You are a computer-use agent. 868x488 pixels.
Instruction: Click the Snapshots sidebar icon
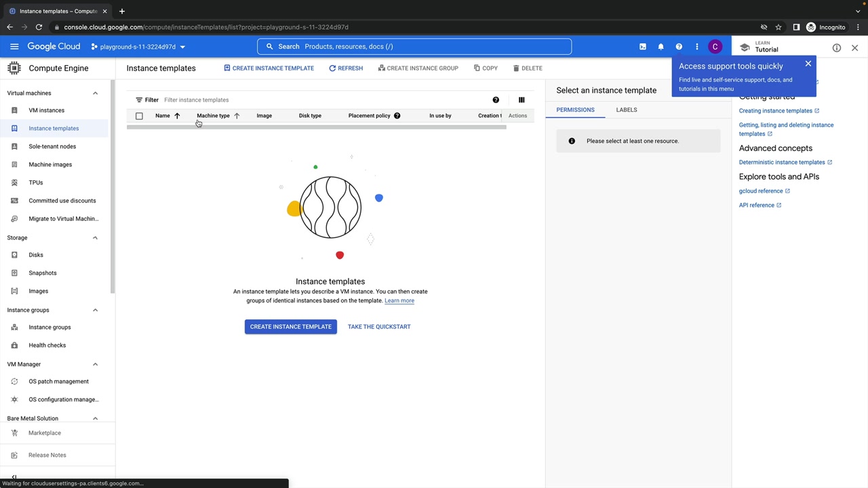click(x=14, y=273)
